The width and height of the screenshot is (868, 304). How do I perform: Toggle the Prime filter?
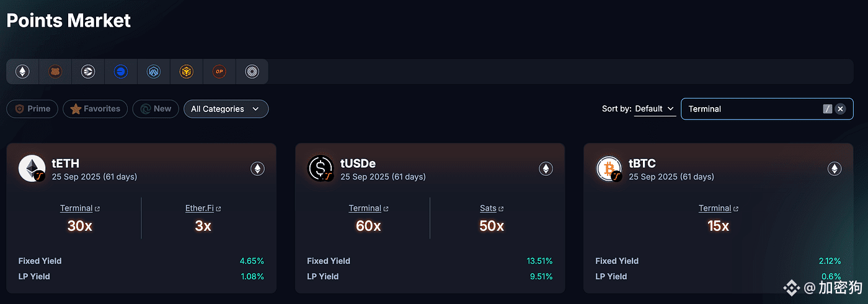point(32,109)
